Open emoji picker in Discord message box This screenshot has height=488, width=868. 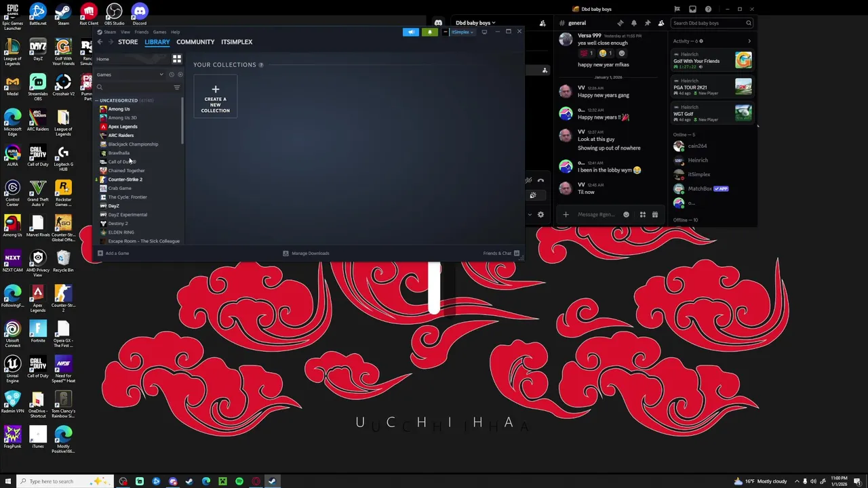(626, 215)
